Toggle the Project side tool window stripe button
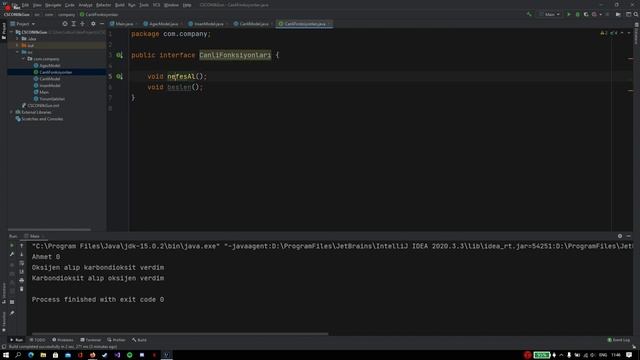This screenshot has height=360, width=640. coord(4,31)
